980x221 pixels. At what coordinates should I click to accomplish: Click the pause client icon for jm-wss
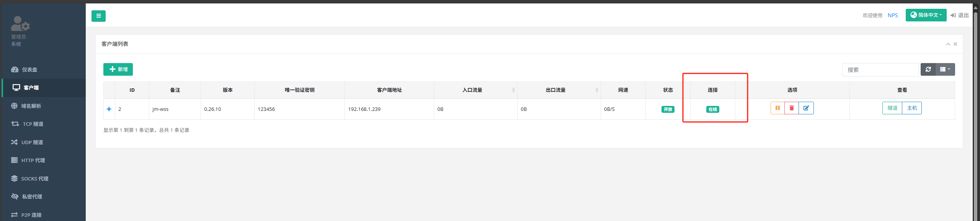click(777, 108)
